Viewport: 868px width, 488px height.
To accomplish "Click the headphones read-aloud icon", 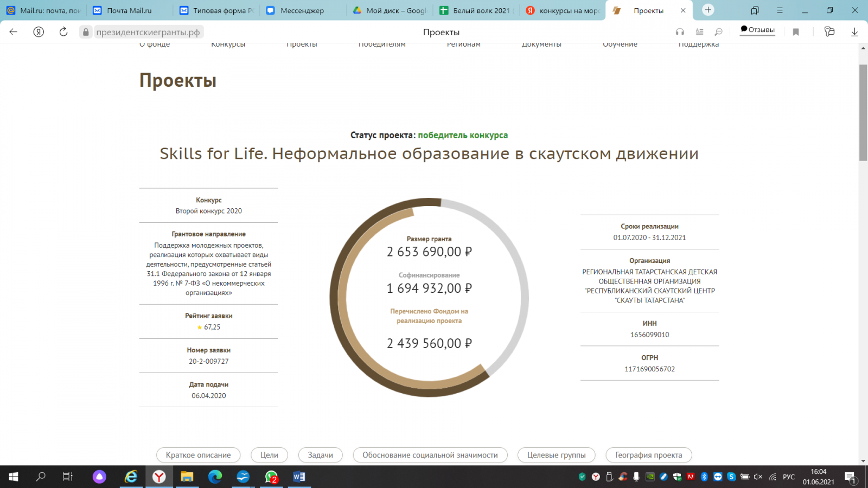I will coord(680,32).
